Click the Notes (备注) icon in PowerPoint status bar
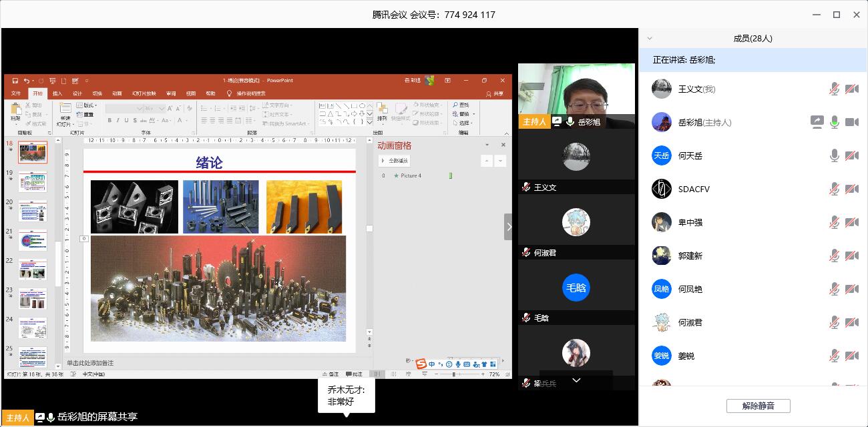The height and width of the screenshot is (427, 868). 330,374
